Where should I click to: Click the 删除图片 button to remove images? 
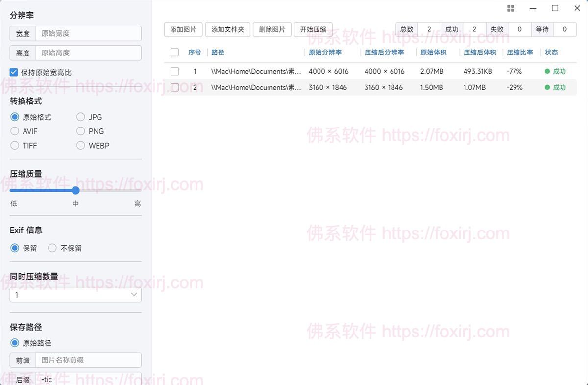click(x=273, y=29)
